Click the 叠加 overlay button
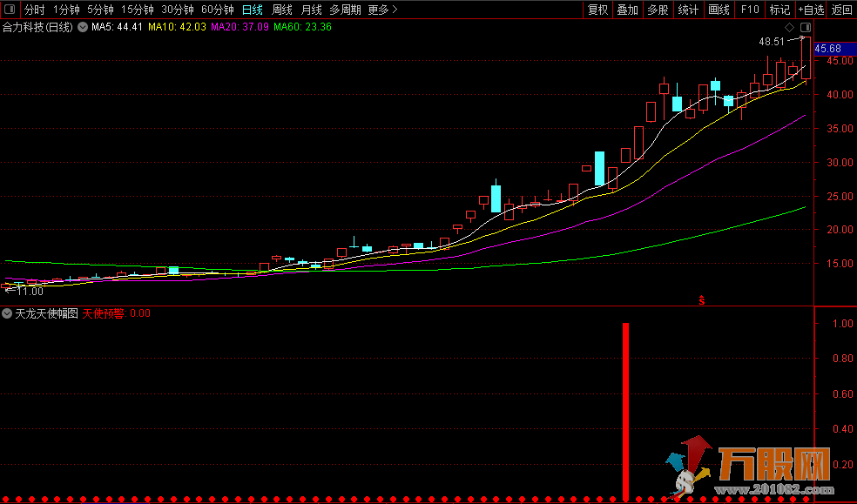The width and height of the screenshot is (857, 504). [x=627, y=10]
